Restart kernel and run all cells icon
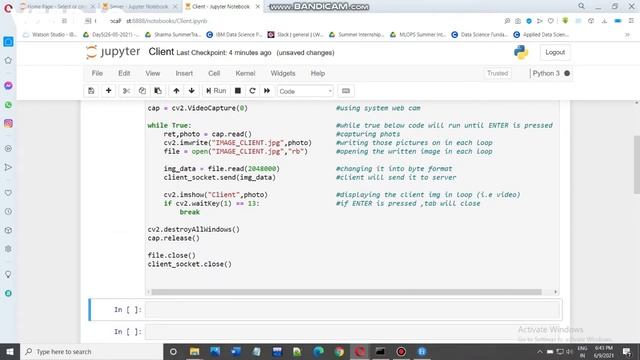The image size is (640, 360). (x=267, y=91)
